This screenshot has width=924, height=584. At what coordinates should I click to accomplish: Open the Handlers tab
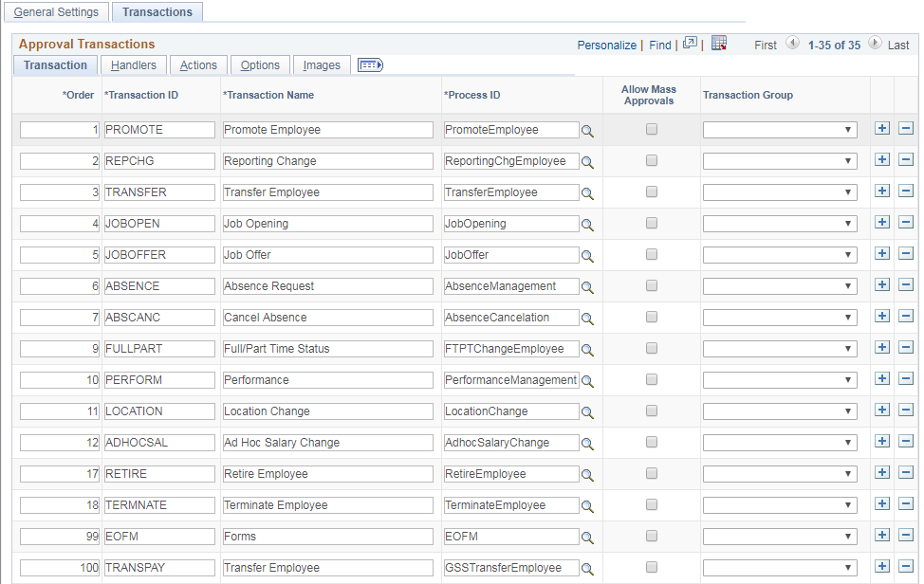[133, 64]
